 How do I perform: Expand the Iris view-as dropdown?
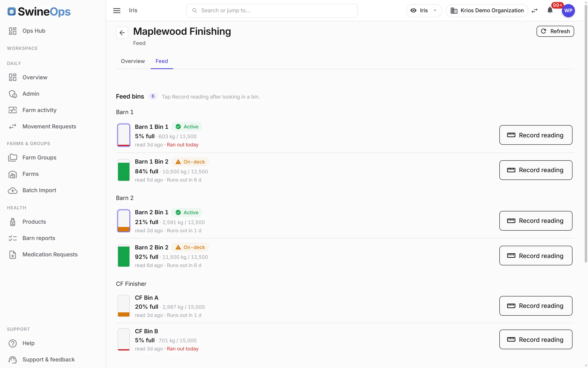coord(424,10)
